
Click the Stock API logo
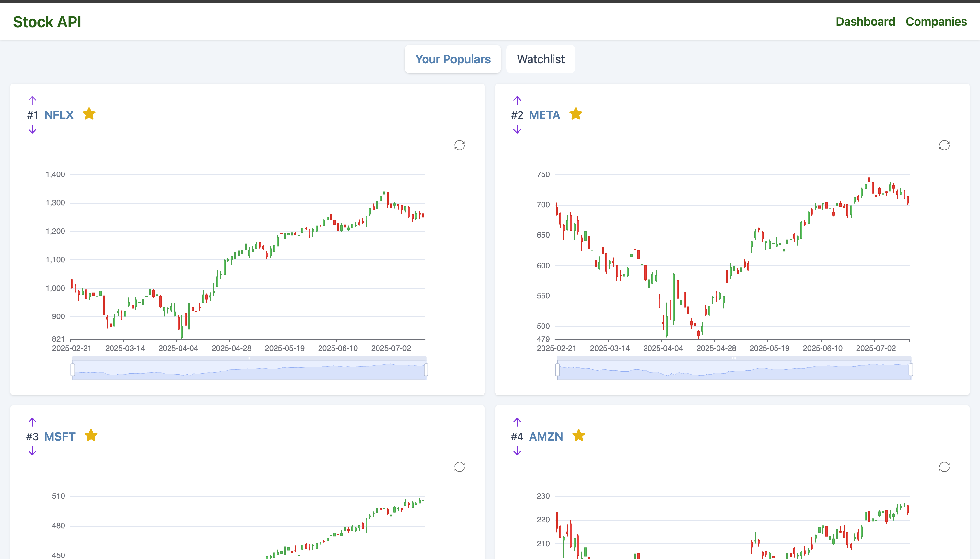47,22
